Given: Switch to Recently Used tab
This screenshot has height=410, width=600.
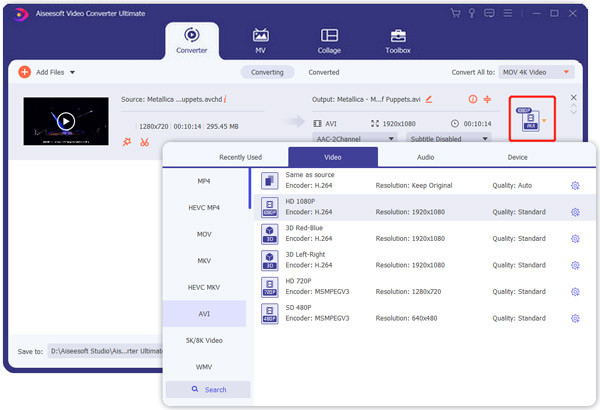Looking at the screenshot, I should 240,157.
